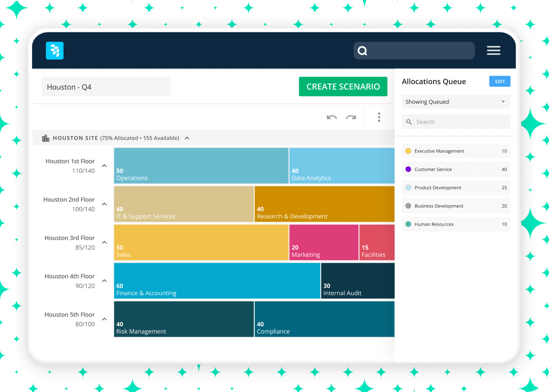Screen dimensions: 549x392
Task: Click the blue app logo icon
Action: (55, 51)
